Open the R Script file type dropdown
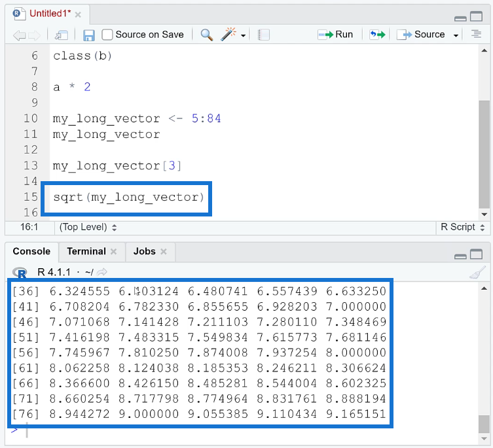 point(462,227)
